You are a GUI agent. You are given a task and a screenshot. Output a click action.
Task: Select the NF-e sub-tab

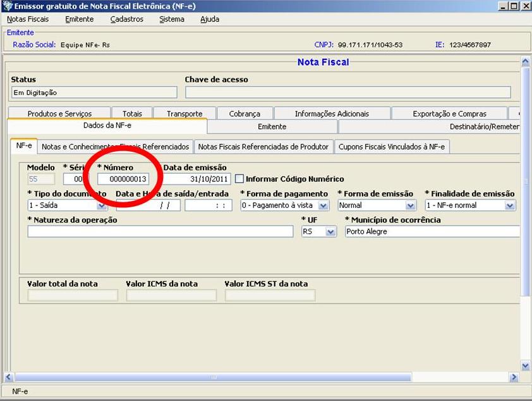(x=24, y=146)
